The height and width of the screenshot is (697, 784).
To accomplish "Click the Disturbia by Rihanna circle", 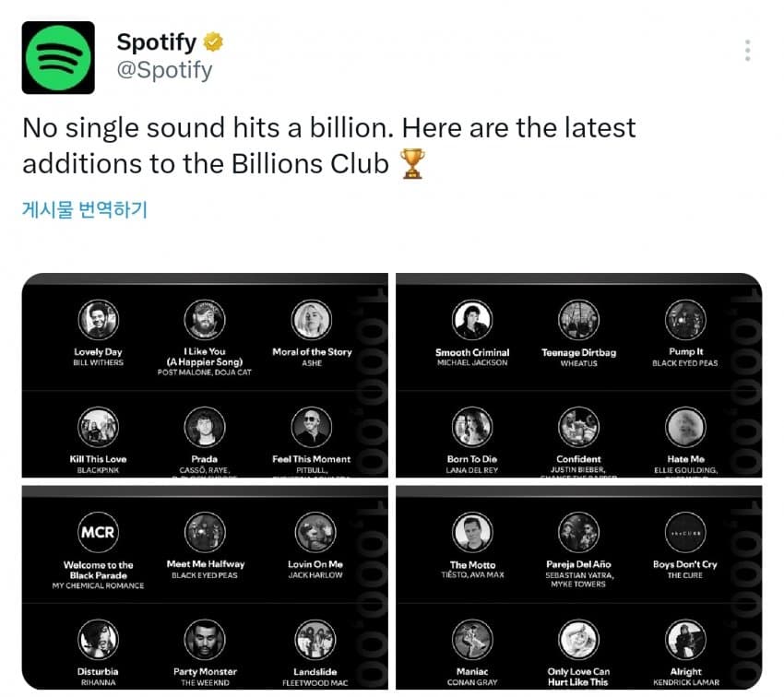I will (x=98, y=640).
